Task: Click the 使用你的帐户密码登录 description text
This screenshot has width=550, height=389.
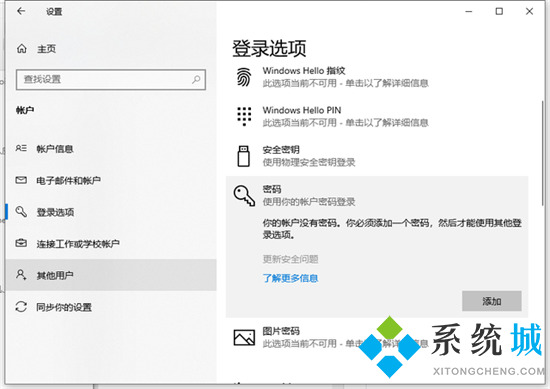Action: (309, 202)
